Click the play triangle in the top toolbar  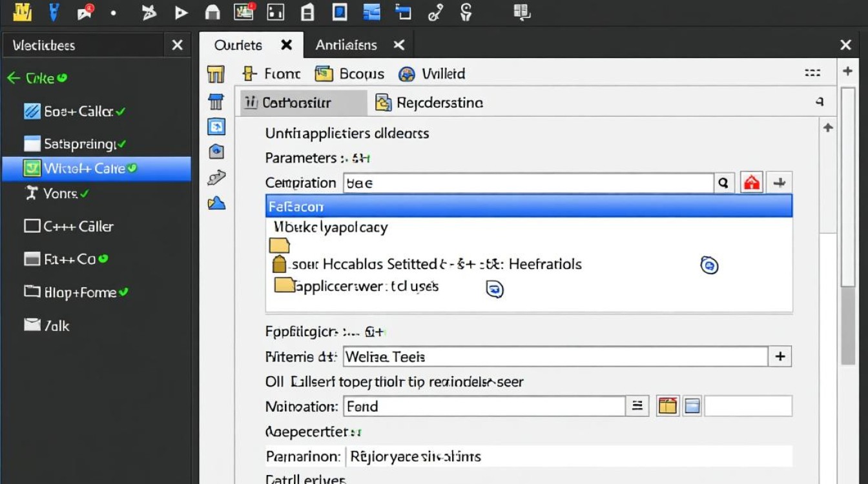(x=181, y=12)
